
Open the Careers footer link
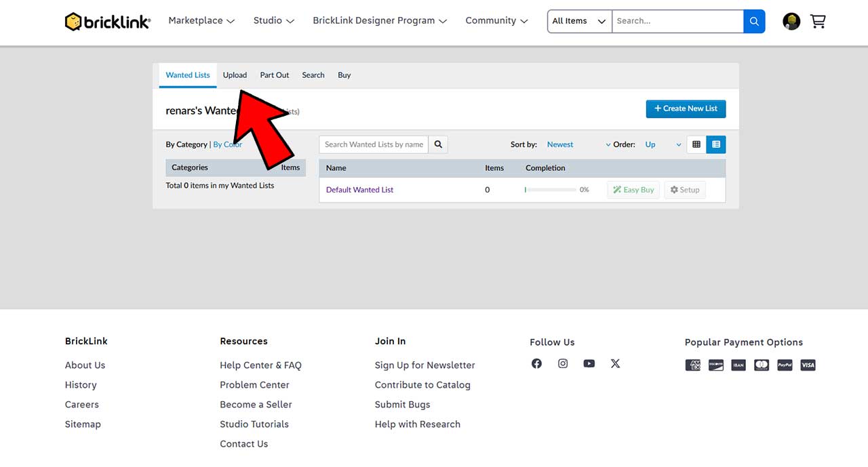tap(82, 405)
